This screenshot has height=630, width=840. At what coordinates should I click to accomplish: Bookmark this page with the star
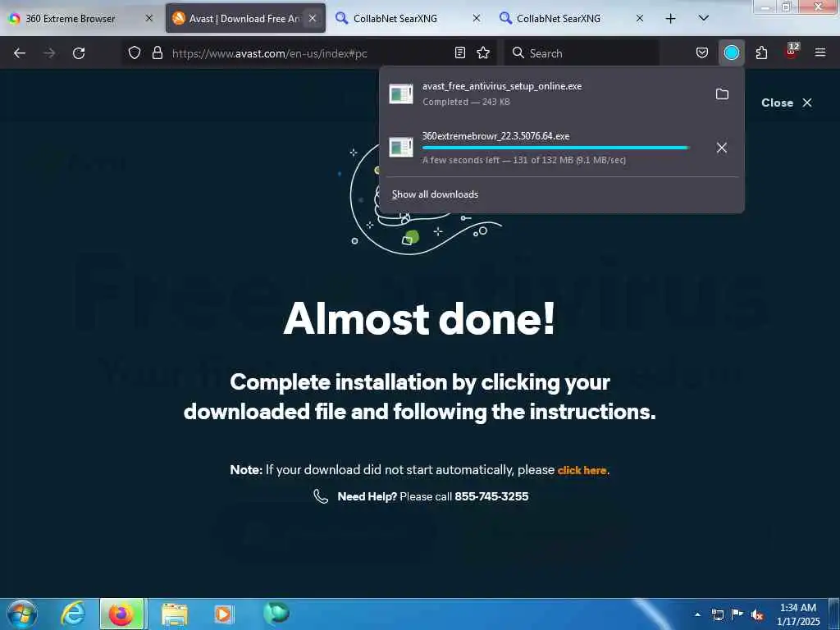click(x=483, y=52)
